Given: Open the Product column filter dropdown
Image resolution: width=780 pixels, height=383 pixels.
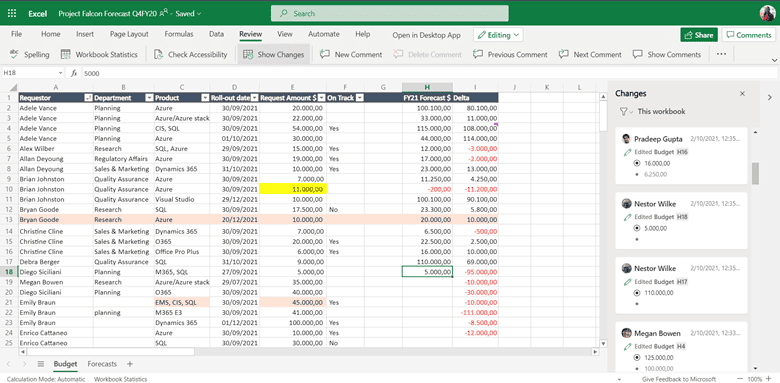Looking at the screenshot, I should coord(205,98).
